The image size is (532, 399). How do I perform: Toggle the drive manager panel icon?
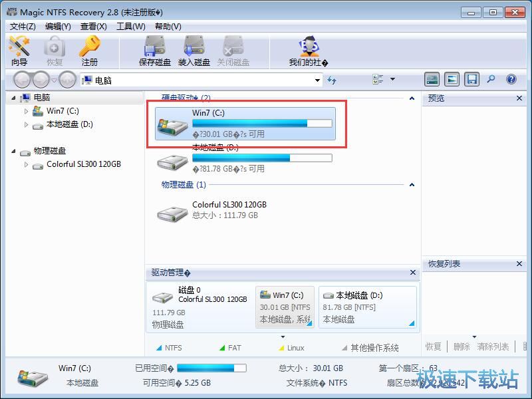click(432, 79)
